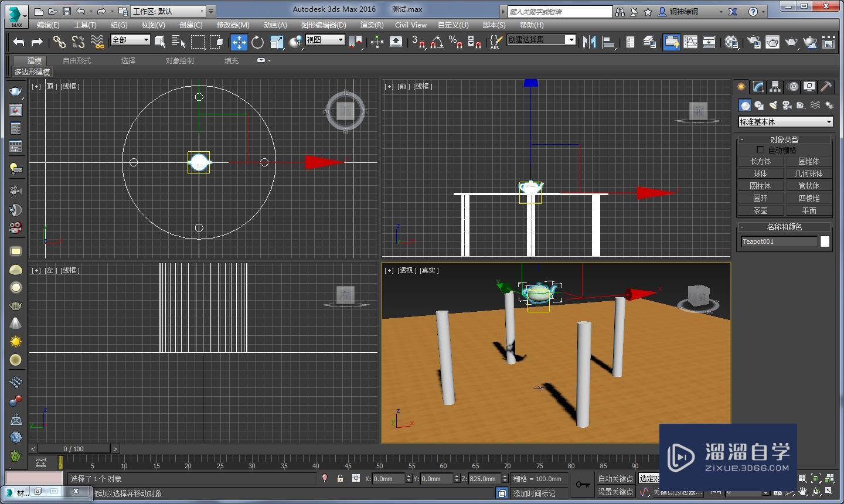Open Select by Name list icon
Image resolution: width=844 pixels, height=504 pixels.
(179, 42)
